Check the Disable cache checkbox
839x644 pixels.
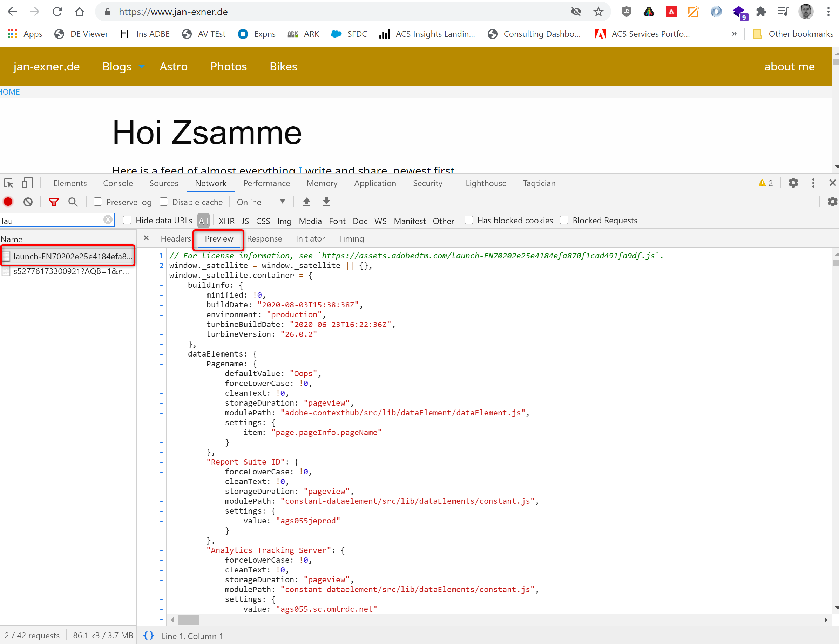pos(164,202)
